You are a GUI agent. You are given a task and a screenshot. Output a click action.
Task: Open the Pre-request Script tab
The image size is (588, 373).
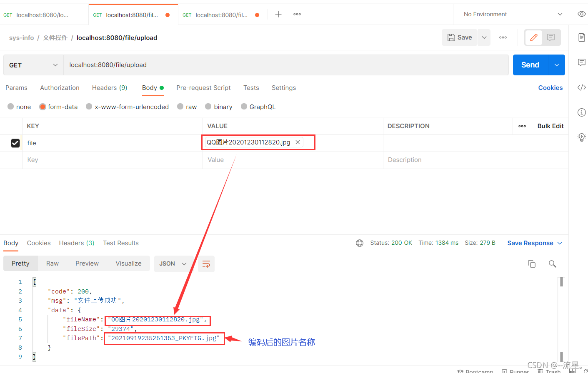203,88
